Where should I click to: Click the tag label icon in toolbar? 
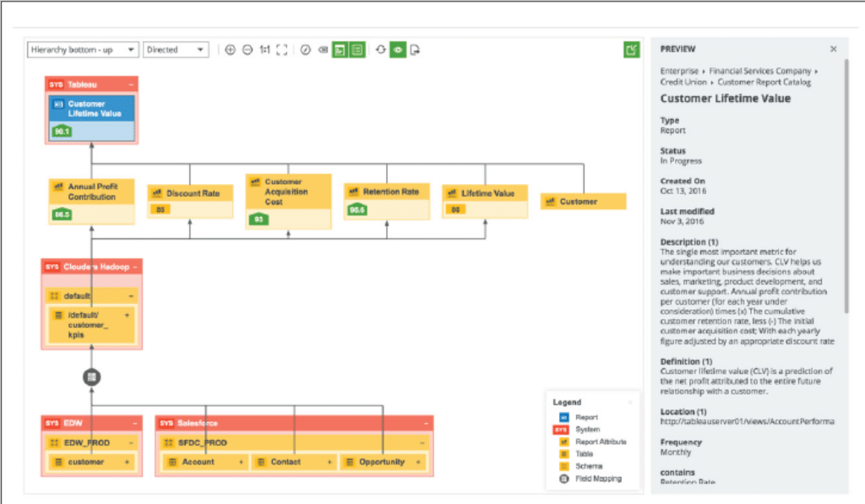pos(323,50)
